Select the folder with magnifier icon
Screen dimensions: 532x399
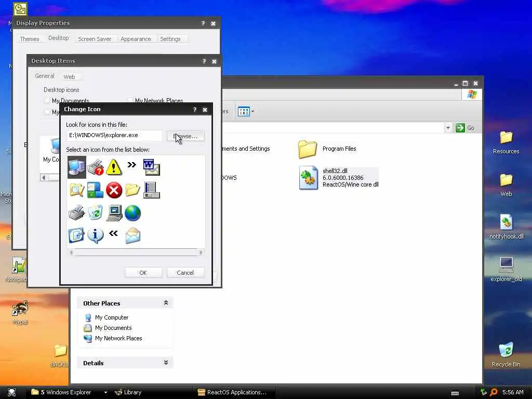(77, 190)
